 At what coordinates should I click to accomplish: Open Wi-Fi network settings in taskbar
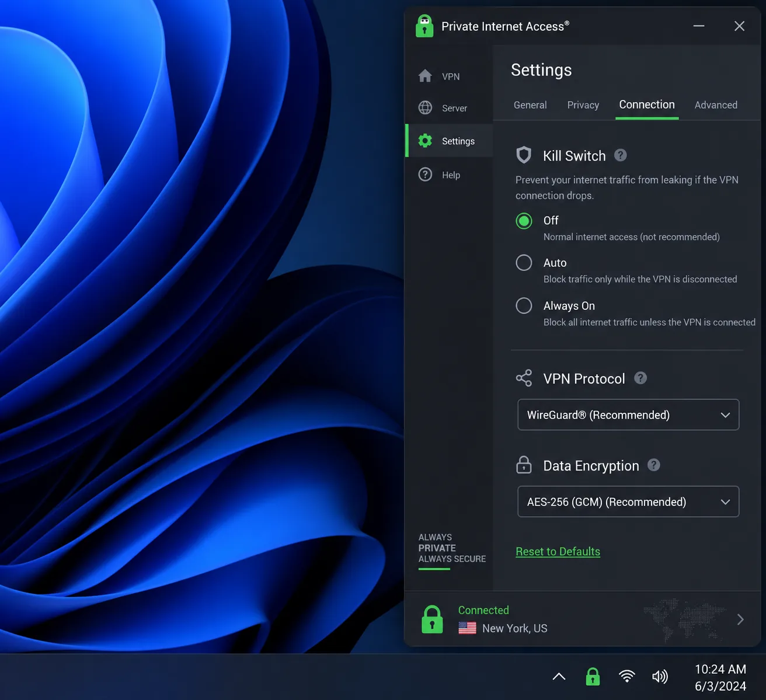[x=627, y=677]
